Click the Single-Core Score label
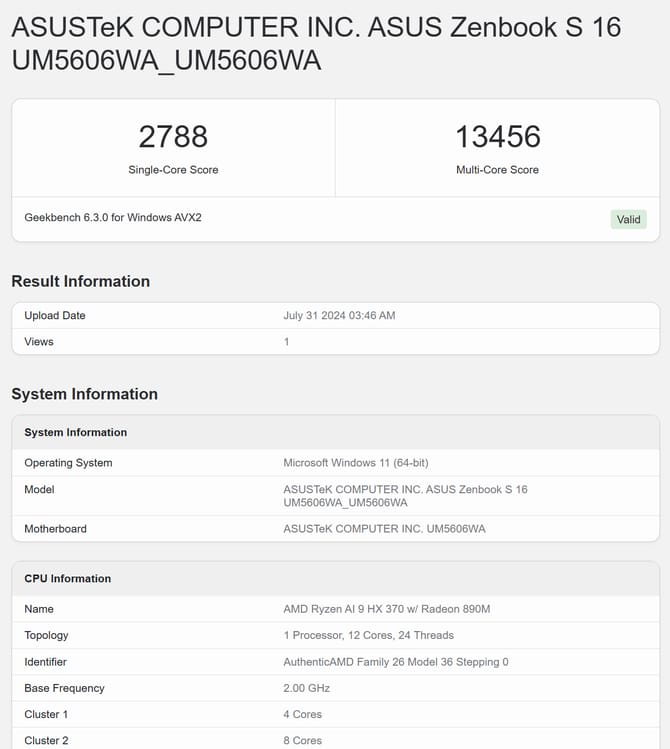The width and height of the screenshot is (670, 749). point(173,170)
